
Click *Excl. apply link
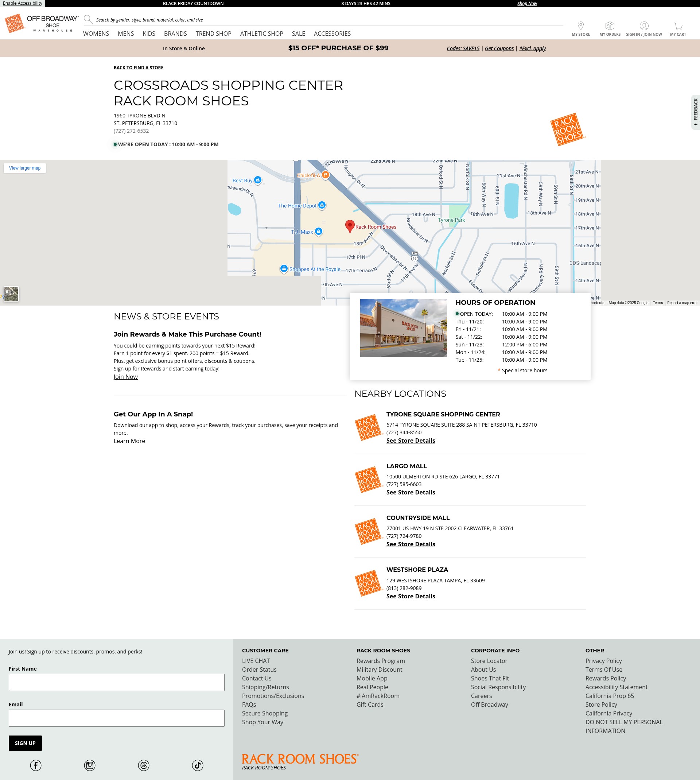click(x=532, y=48)
